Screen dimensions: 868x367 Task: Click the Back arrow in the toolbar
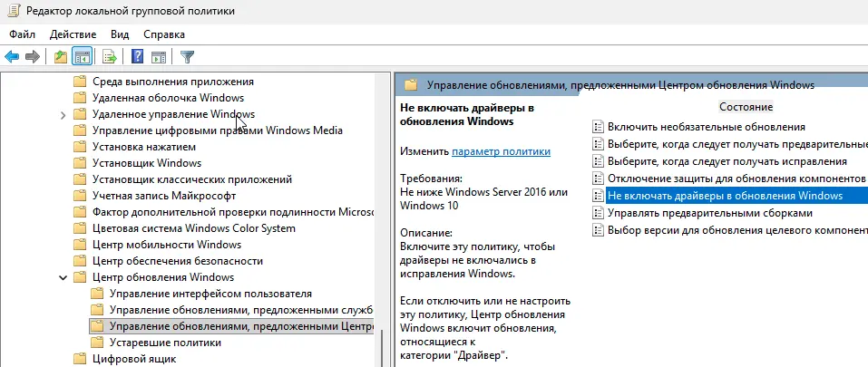tap(12, 57)
